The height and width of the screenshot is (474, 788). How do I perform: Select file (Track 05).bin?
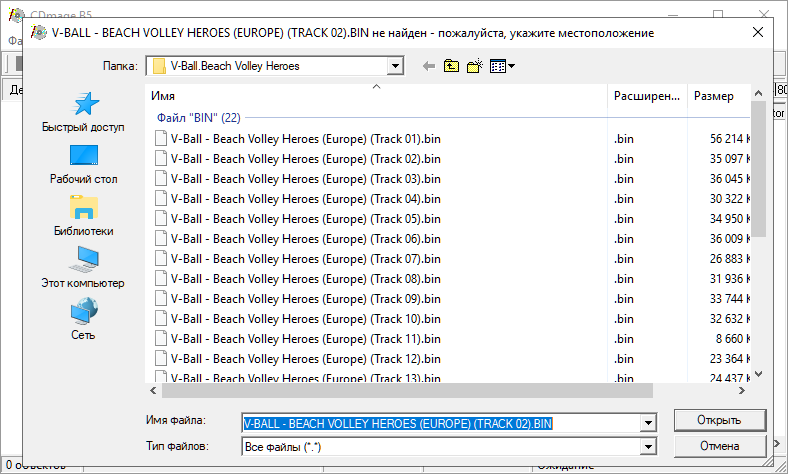306,219
